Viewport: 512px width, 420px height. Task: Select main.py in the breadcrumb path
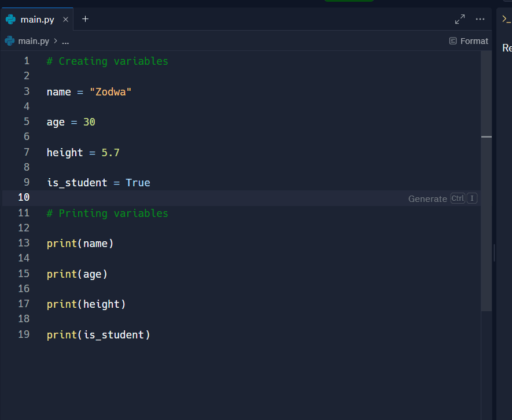click(34, 41)
